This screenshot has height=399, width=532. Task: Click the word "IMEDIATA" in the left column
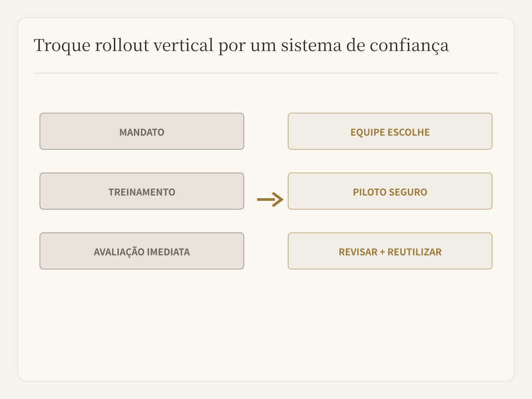click(168, 252)
